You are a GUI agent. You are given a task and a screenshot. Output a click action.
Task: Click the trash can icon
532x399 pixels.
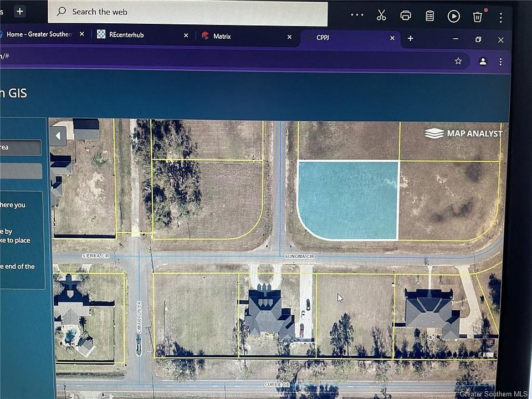[478, 16]
